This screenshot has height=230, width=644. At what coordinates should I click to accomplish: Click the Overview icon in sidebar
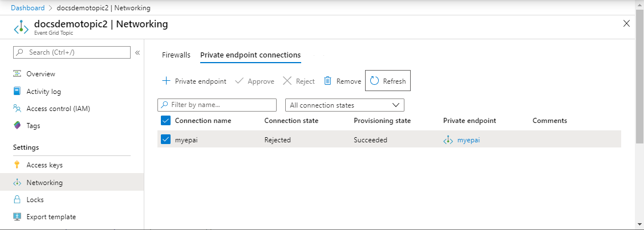[x=17, y=74]
